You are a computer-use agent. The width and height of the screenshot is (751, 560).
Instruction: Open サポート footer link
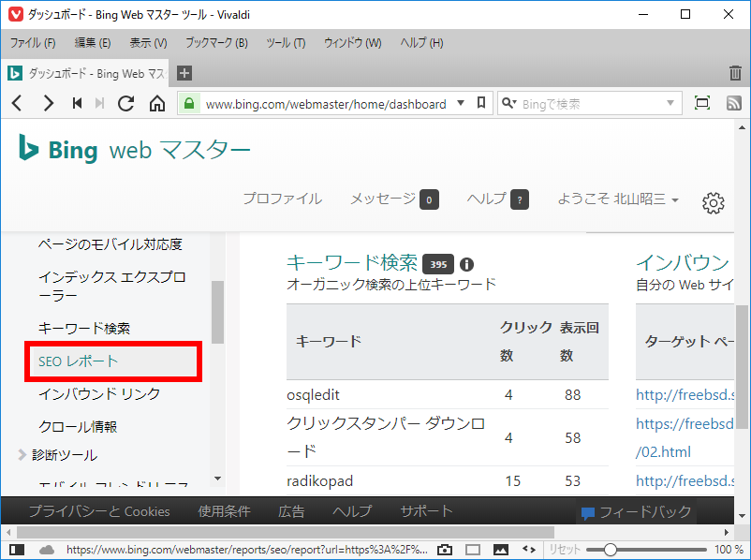[x=426, y=511]
